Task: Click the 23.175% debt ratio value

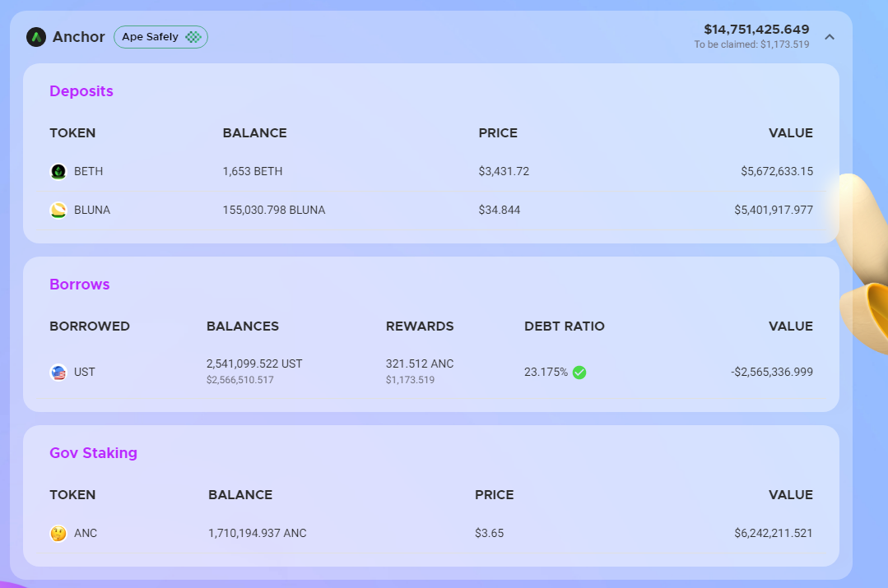Action: [546, 373]
